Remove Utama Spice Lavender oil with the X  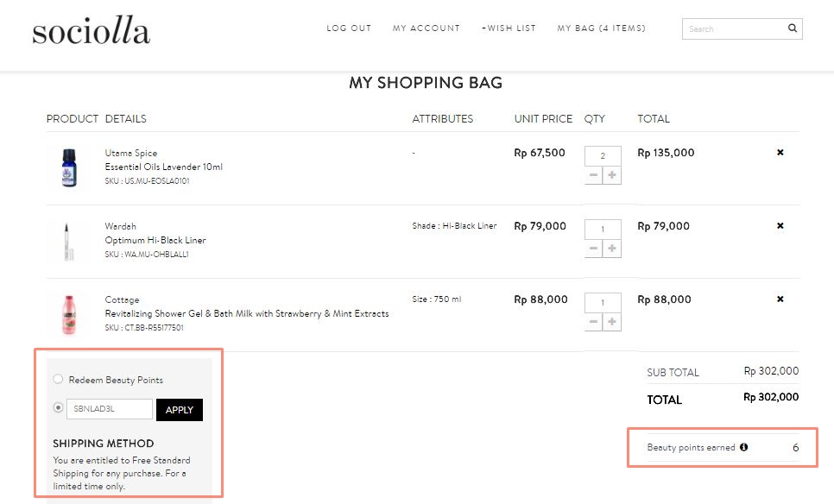pos(780,152)
